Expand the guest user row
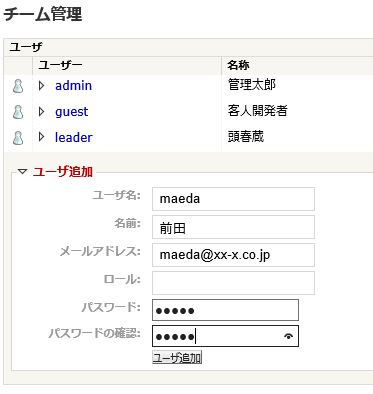 [41, 111]
